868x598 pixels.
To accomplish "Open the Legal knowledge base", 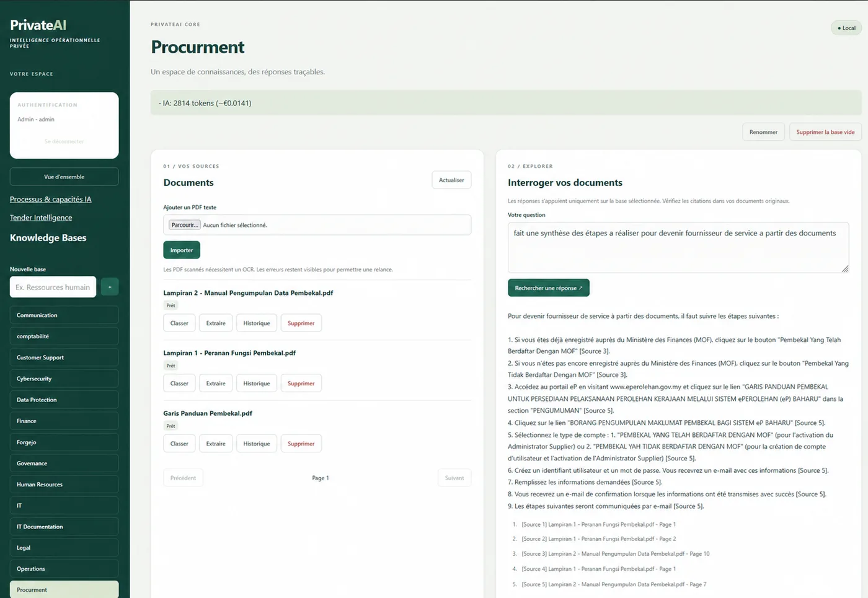I will (x=64, y=547).
